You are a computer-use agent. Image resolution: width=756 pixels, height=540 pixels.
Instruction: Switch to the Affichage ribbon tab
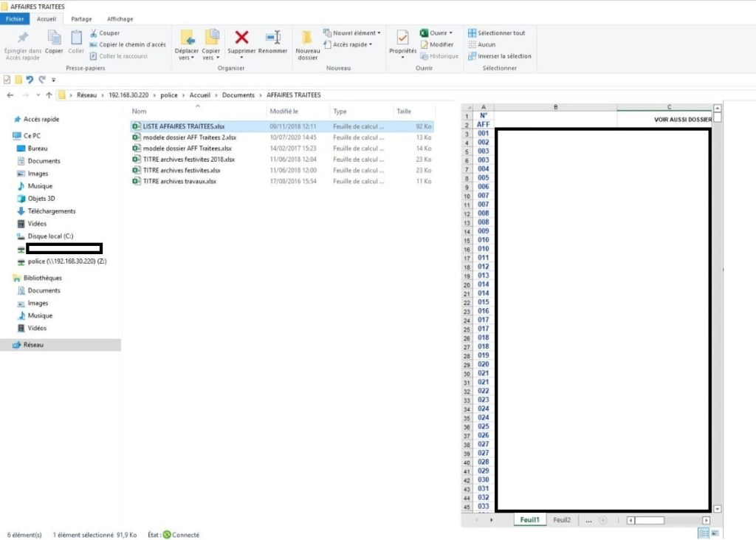click(x=120, y=18)
